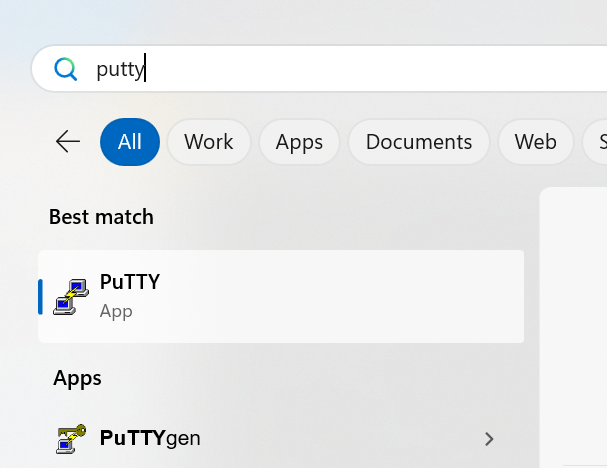Click the PuTTYgen key icon
607x468 pixels.
(71, 439)
